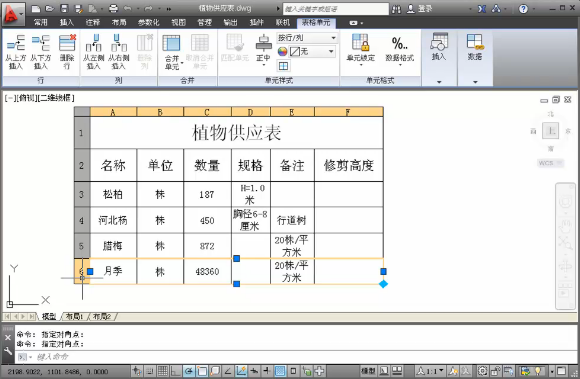580x379 pixels.
Task: Toggle Snap mode in status bar
Action: 149,371
